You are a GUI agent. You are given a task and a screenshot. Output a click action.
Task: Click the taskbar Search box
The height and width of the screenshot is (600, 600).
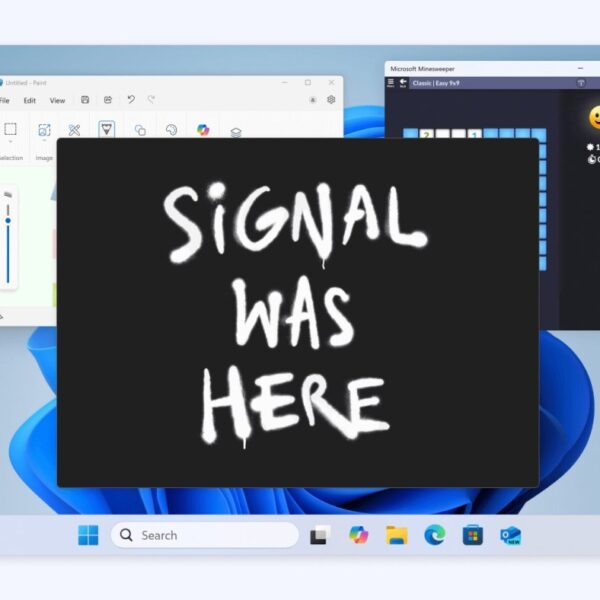[x=205, y=535]
